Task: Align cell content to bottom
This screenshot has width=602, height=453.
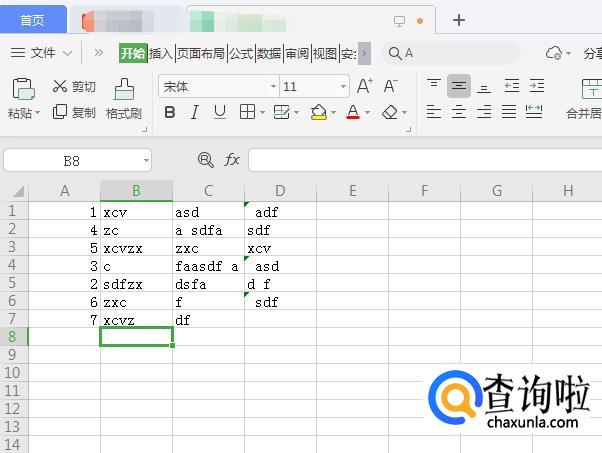Action: tap(484, 88)
